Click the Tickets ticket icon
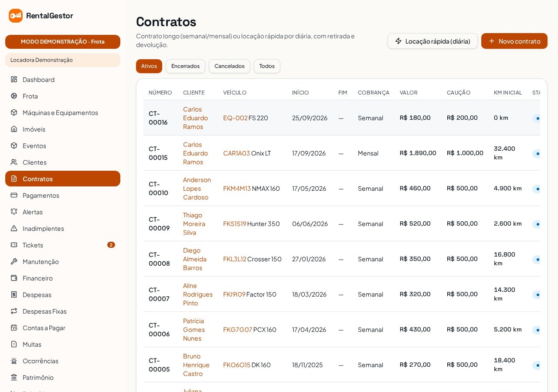The height and width of the screenshot is (392, 558). (14, 245)
